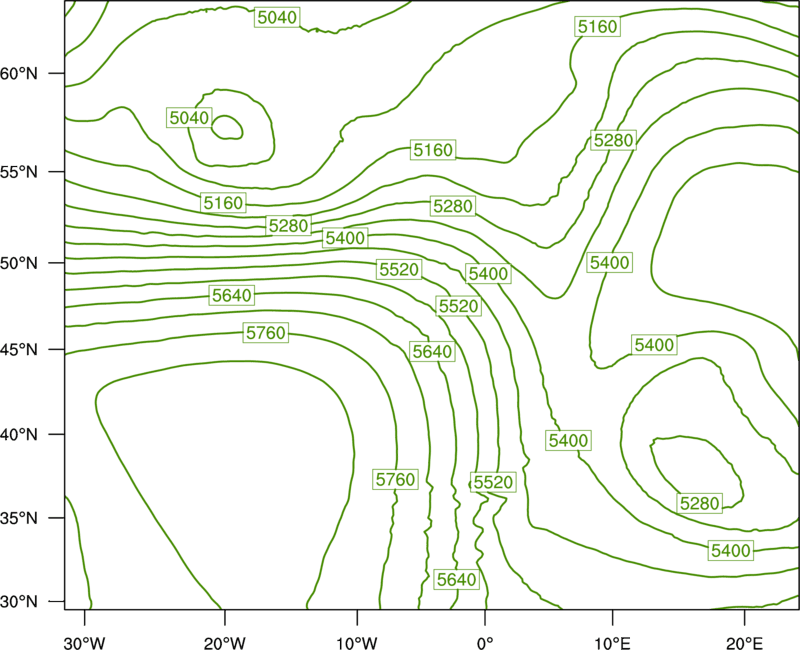The height and width of the screenshot is (650, 800).
Task: Click the 30°W longitude axis label
Action: (84, 643)
